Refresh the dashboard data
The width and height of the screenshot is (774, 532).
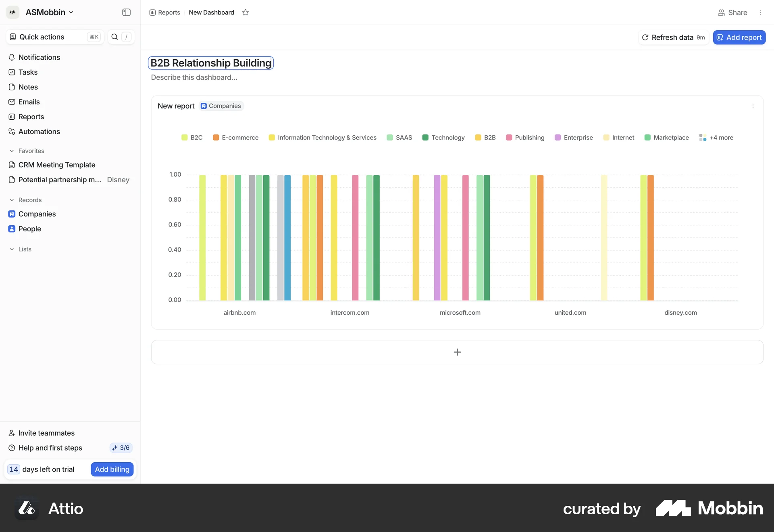[673, 37]
